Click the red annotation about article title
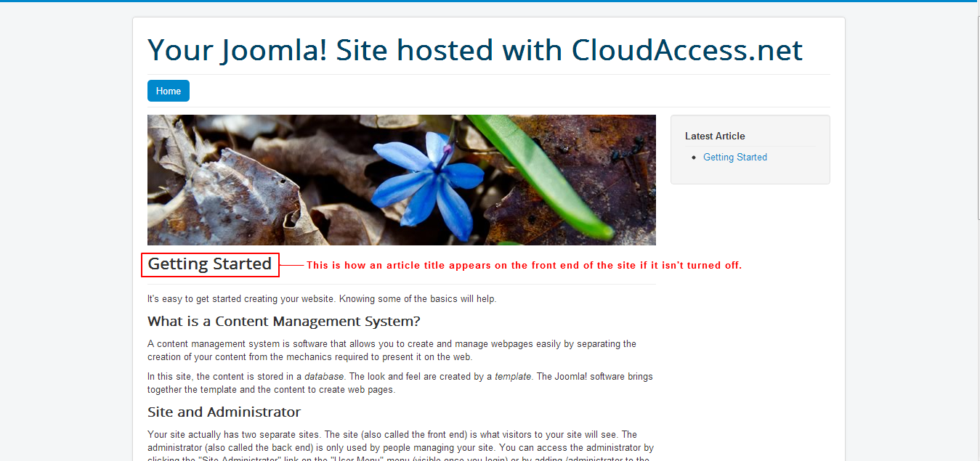This screenshot has width=980, height=461. [524, 266]
